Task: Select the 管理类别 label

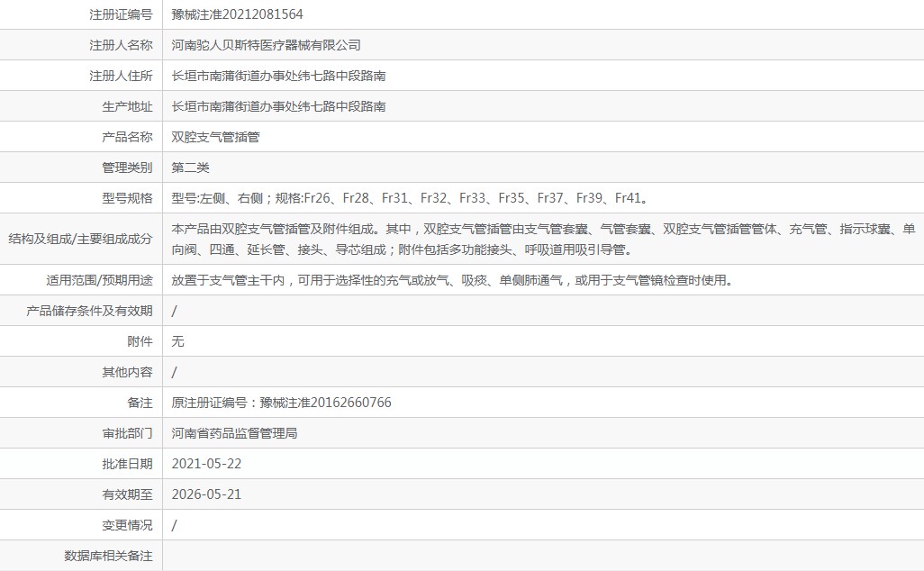Action: click(127, 168)
